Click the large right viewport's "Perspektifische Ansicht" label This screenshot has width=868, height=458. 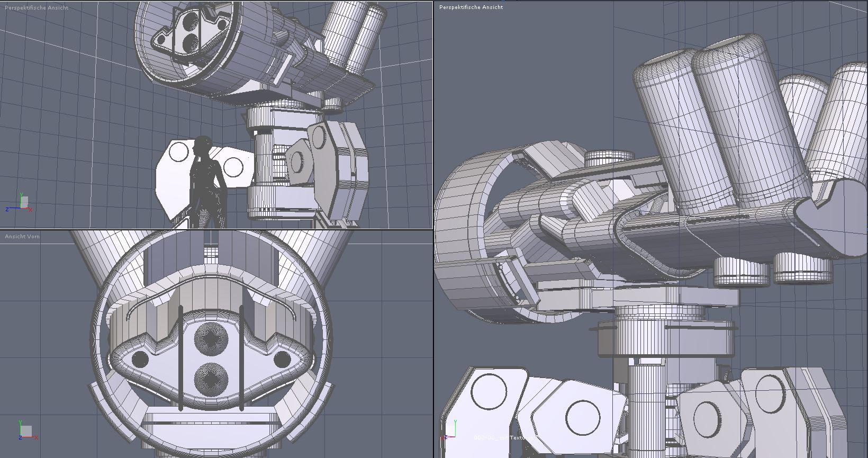[471, 7]
